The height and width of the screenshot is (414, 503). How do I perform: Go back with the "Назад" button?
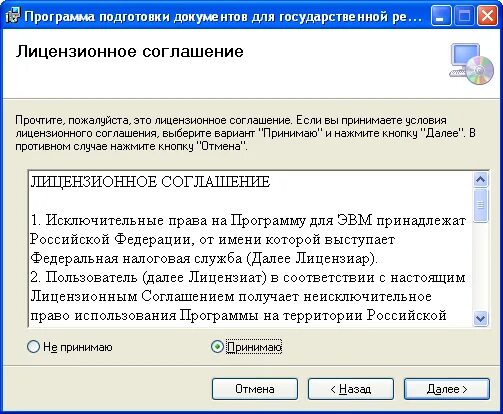point(351,389)
